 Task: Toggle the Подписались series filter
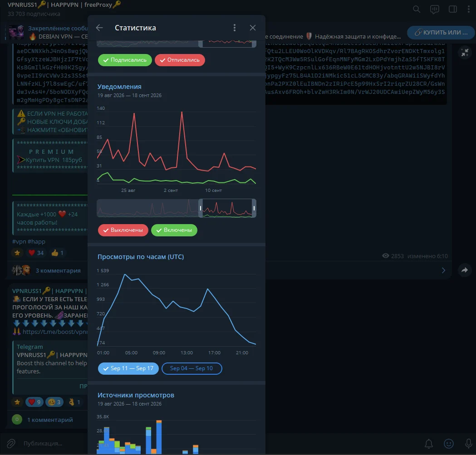point(125,60)
